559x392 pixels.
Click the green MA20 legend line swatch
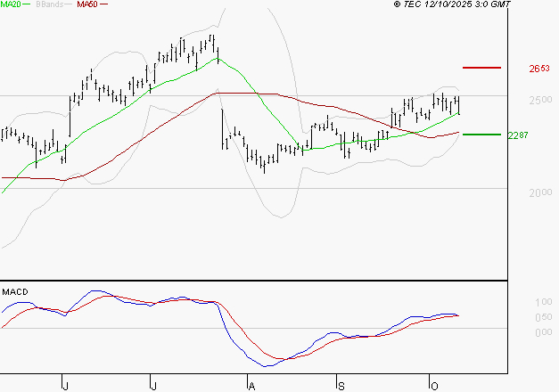pos(32,5)
